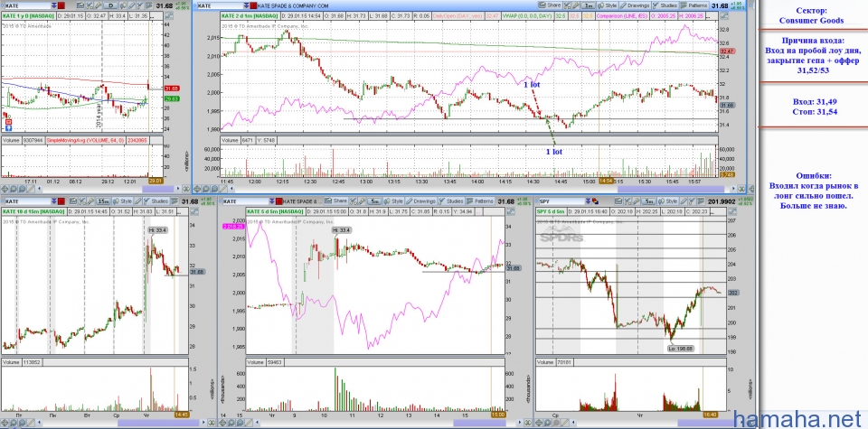Change the 1m timeframe of the top-right chart
Viewport: 868px width, 429px height.
(x=588, y=5)
